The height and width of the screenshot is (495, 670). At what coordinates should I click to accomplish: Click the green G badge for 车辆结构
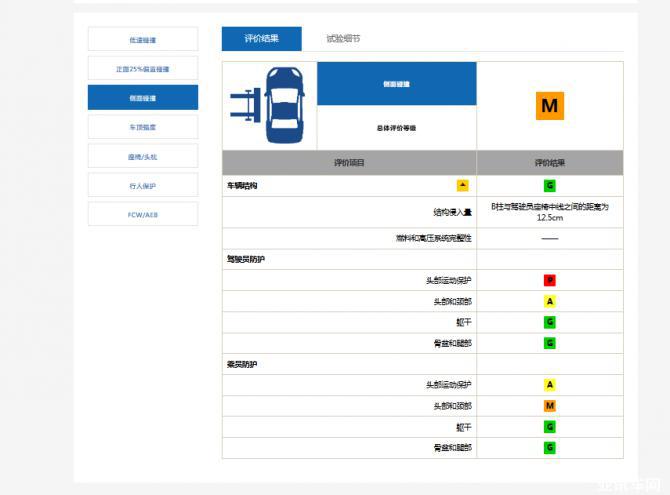pos(549,186)
